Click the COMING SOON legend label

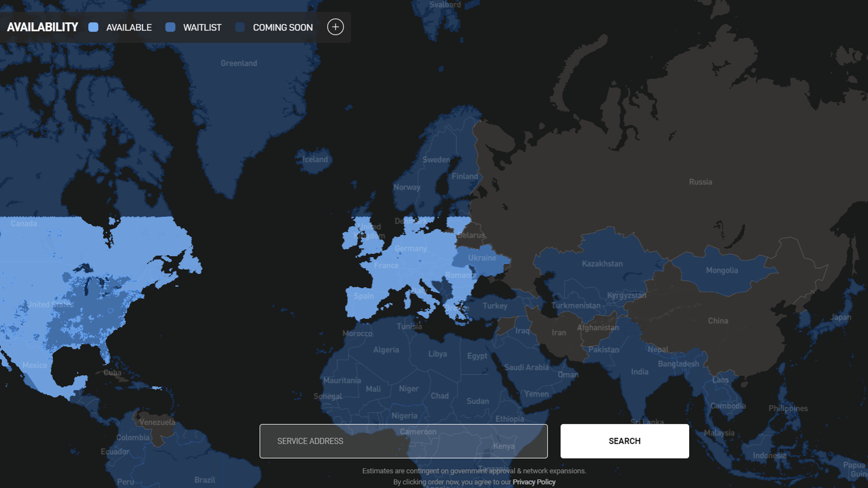pos(283,27)
